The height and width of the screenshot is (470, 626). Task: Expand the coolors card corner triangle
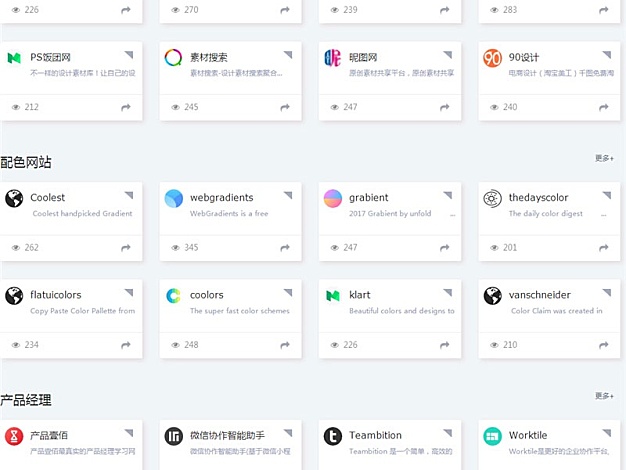pyautogui.click(x=289, y=292)
